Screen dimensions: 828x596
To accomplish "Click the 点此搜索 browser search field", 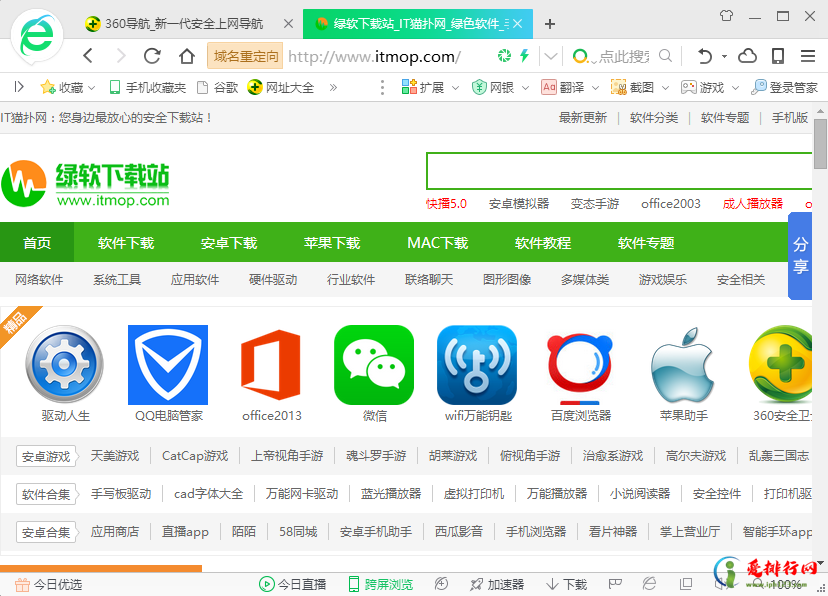I will (626, 56).
